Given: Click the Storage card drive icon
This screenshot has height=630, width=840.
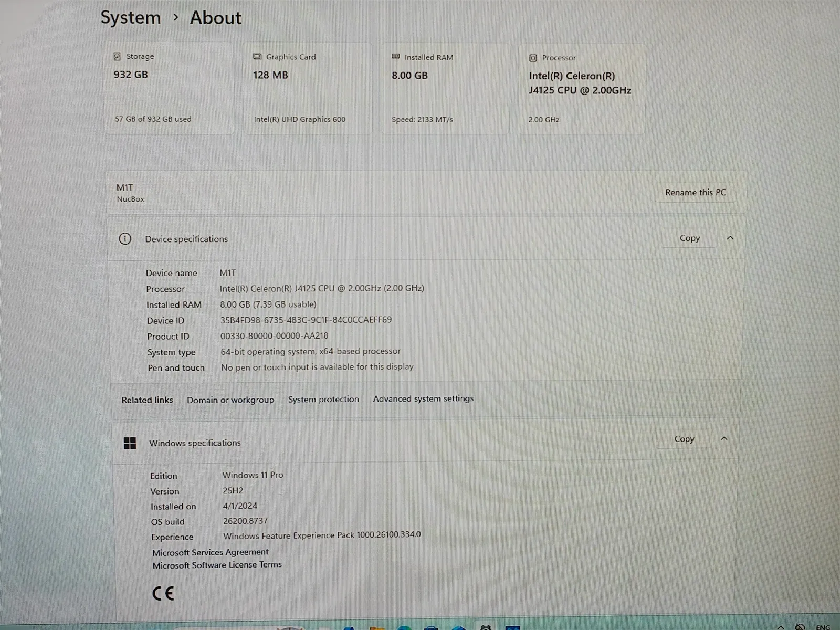Looking at the screenshot, I should (117, 56).
